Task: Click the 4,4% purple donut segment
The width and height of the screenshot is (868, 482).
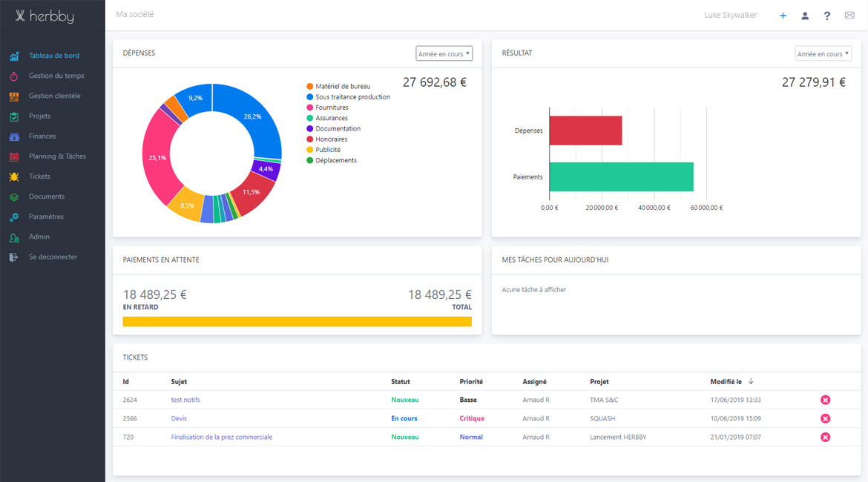Action: [x=266, y=169]
